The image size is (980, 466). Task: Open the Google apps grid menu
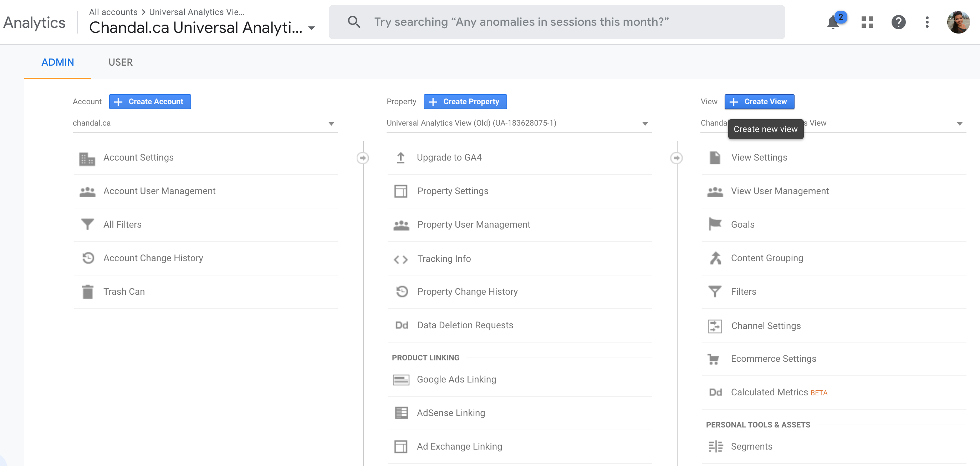867,22
